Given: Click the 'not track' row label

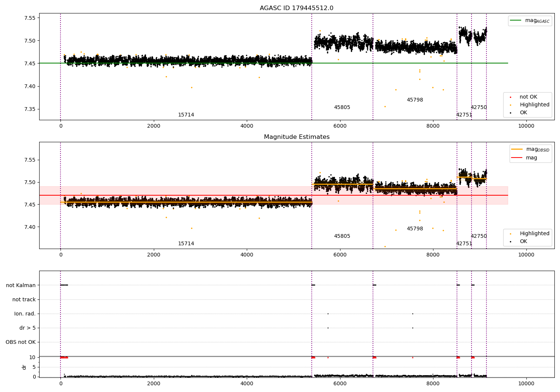Looking at the screenshot, I should 24,299.
